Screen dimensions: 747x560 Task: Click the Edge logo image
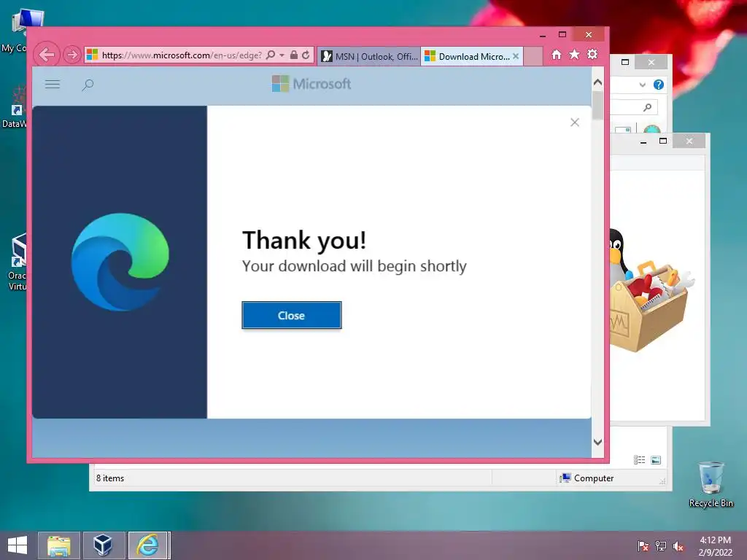(x=120, y=262)
